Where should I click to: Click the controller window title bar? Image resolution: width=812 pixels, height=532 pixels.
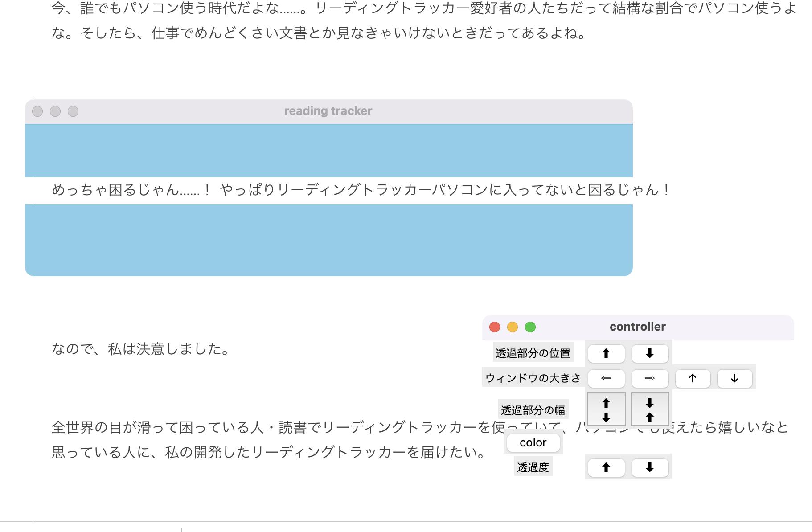click(637, 327)
